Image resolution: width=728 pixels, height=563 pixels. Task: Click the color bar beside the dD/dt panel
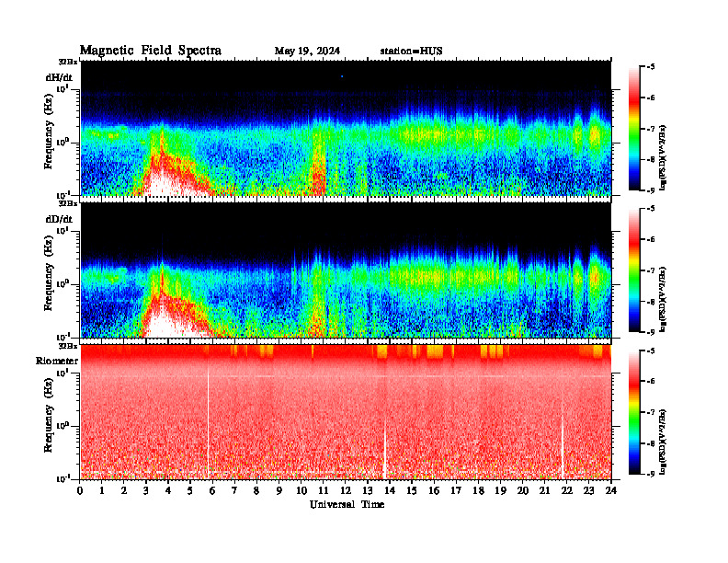click(x=634, y=270)
